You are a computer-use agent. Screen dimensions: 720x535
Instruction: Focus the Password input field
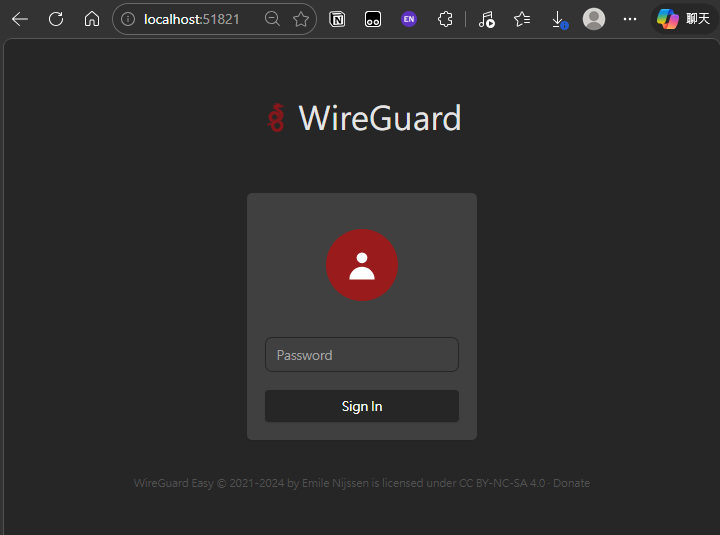[362, 355]
